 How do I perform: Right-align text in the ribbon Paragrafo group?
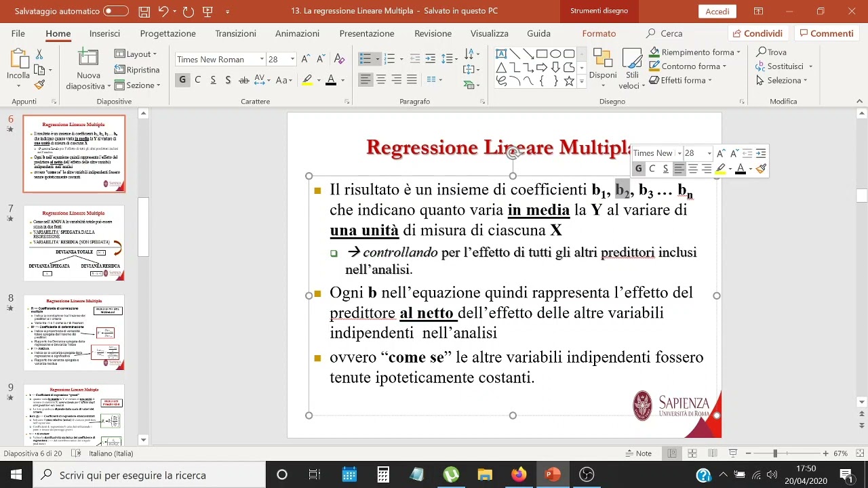click(396, 80)
